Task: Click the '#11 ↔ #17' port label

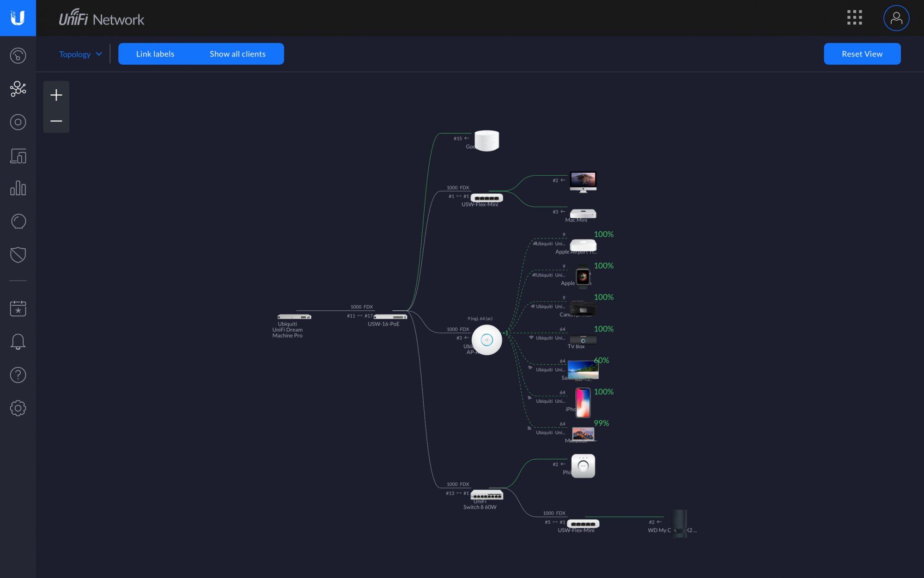Action: [x=360, y=316]
